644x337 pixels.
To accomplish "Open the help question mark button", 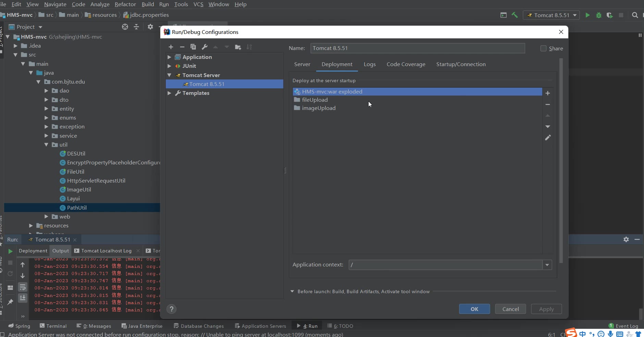I will pyautogui.click(x=172, y=309).
